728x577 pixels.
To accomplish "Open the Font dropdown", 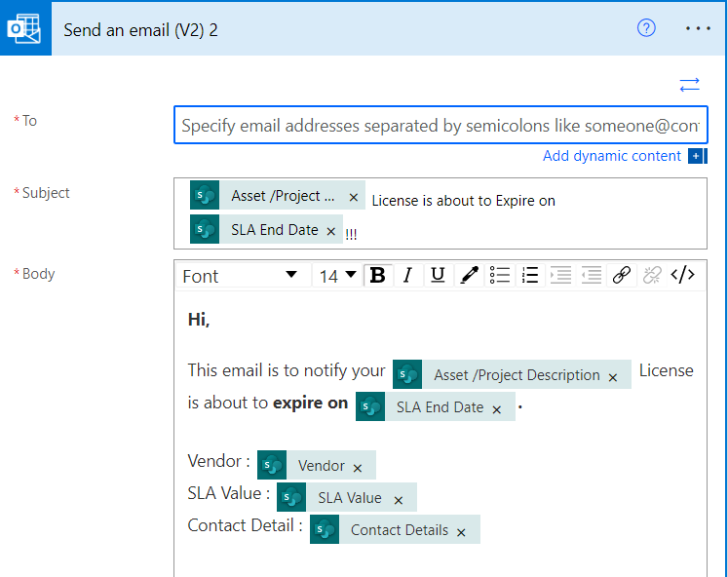I will (240, 276).
